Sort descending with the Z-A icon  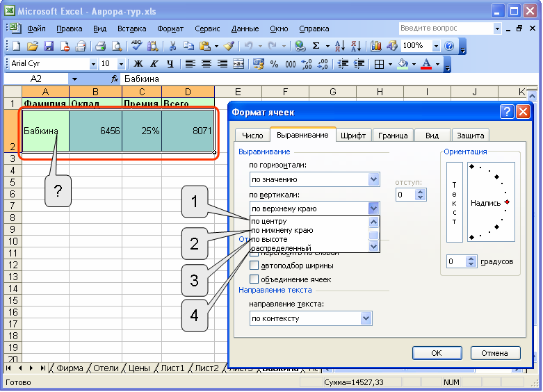click(356, 46)
